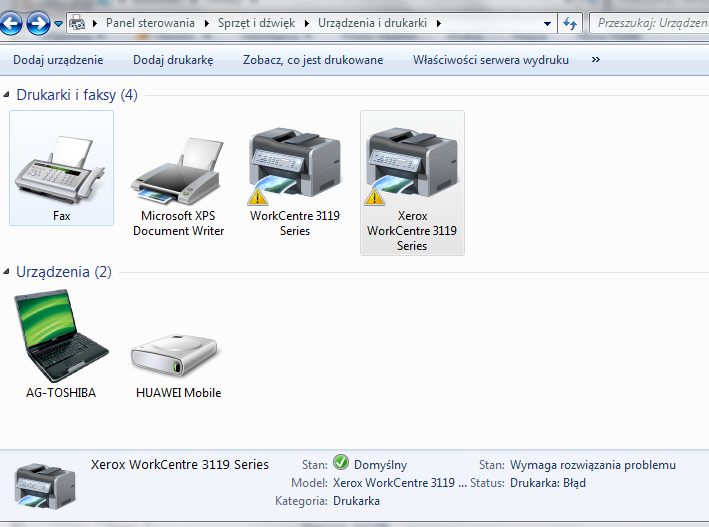Screen dimensions: 709x527
Task: Select the Microsoft XPS Document Writer printer
Action: (178, 172)
